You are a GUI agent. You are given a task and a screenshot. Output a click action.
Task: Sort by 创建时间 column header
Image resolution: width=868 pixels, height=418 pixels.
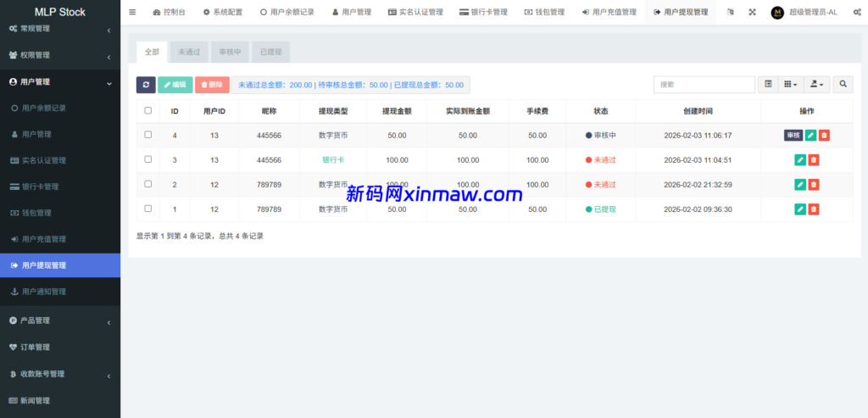pyautogui.click(x=698, y=111)
